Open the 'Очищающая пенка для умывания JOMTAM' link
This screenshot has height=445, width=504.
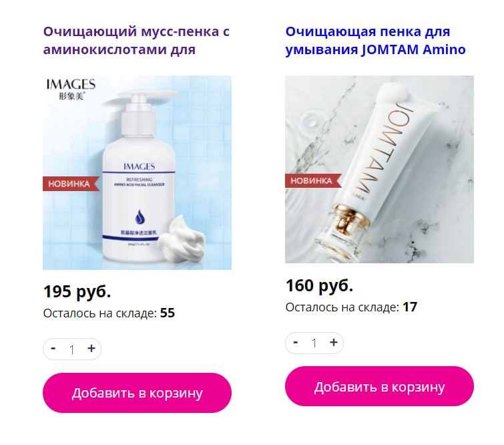(x=375, y=41)
